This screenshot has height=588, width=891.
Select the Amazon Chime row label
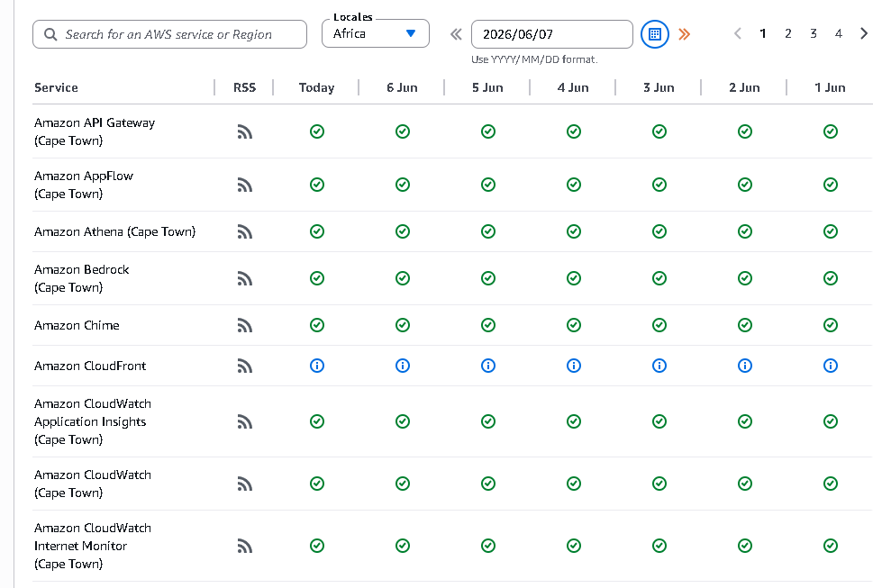77,326
